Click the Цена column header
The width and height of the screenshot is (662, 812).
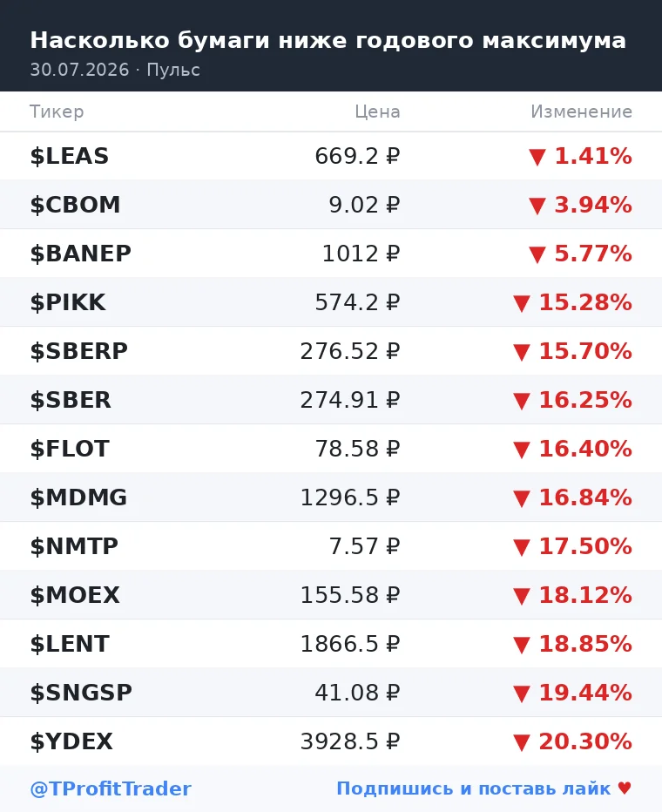(x=377, y=112)
